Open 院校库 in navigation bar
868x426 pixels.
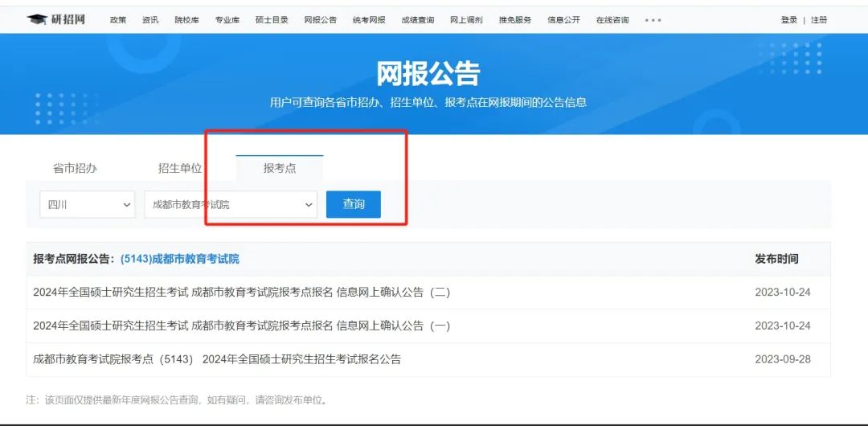[186, 20]
